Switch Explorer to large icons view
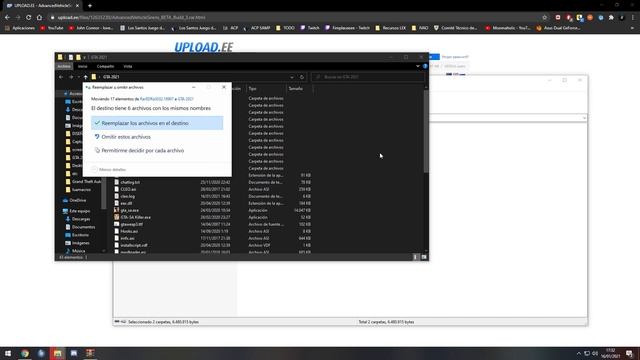This screenshot has height=360, width=640. pos(424,257)
